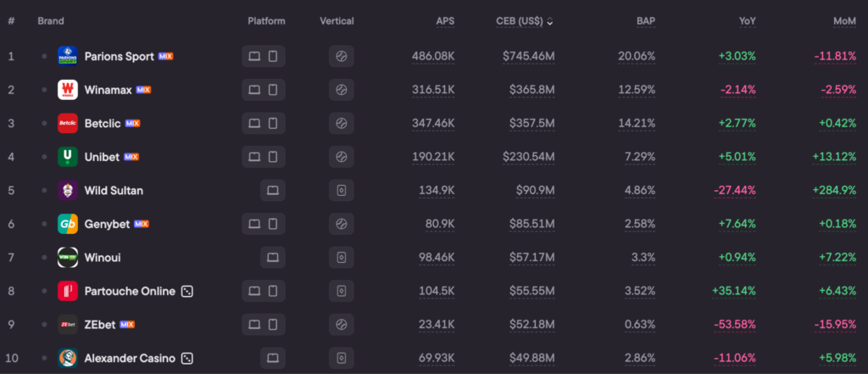Open the Winoui brand name link
Image resolution: width=868 pixels, height=374 pixels.
pyautogui.click(x=103, y=258)
